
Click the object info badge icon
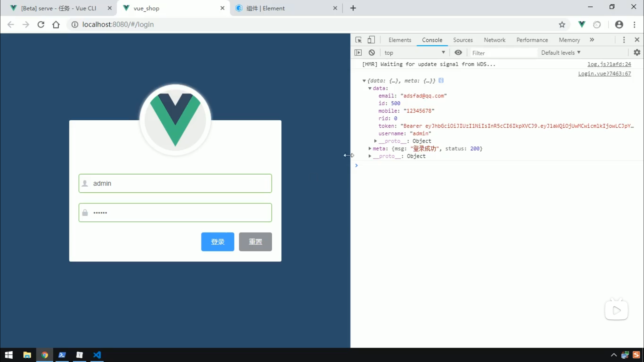(x=441, y=80)
